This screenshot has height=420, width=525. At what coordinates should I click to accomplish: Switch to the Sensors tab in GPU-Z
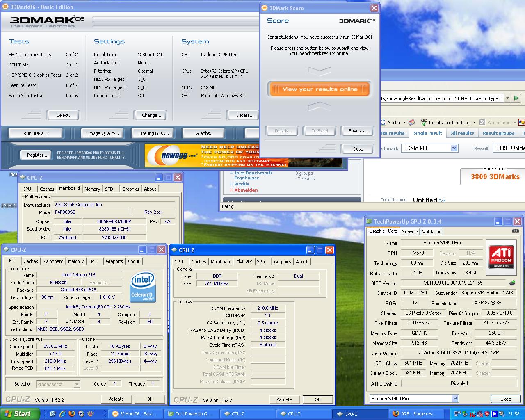pyautogui.click(x=410, y=231)
